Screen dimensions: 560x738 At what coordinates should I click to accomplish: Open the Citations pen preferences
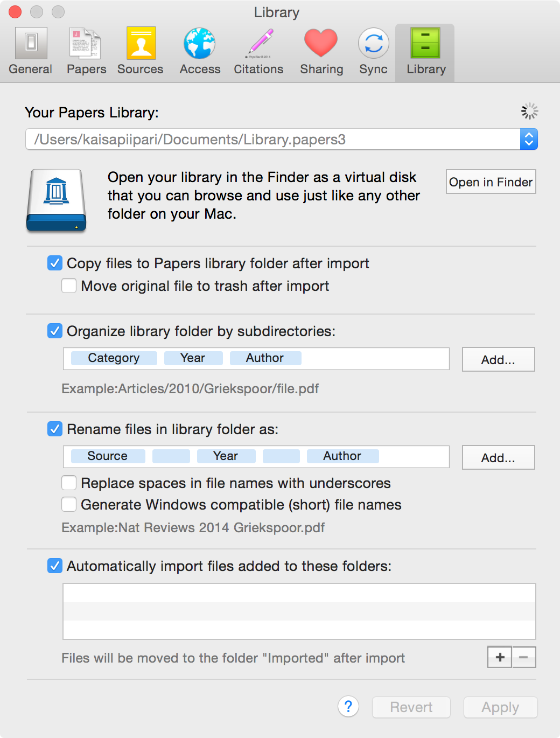(x=258, y=52)
